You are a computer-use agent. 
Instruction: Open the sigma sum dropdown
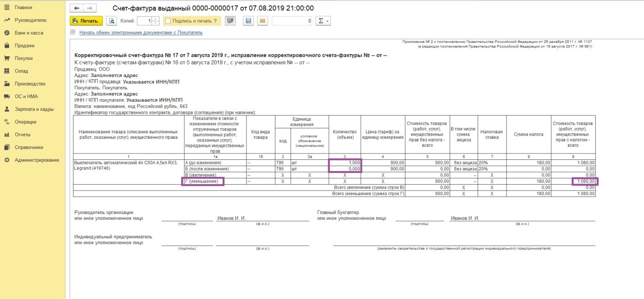point(323,21)
